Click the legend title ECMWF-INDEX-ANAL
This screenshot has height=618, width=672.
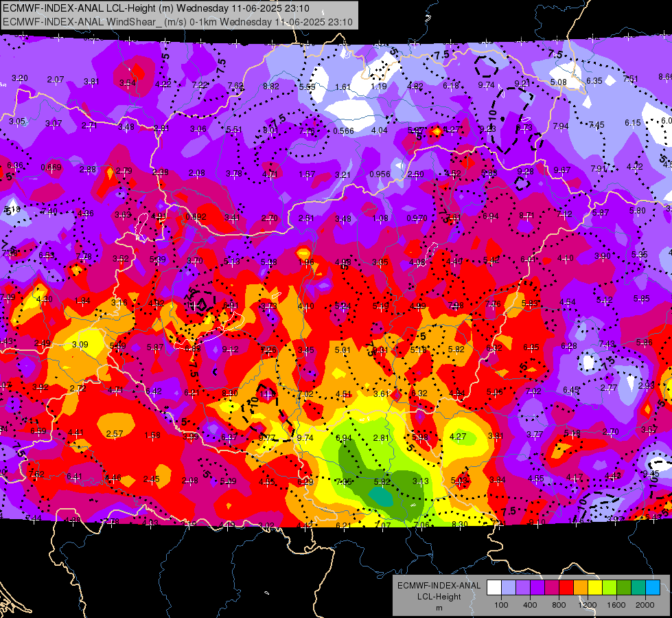click(439, 586)
